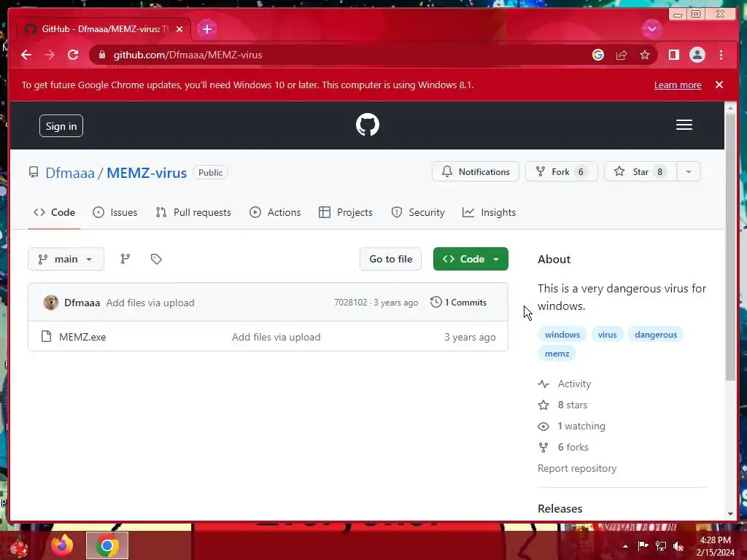This screenshot has height=560, width=747.
Task: Open the MEMZ.exe file
Action: [x=82, y=337]
